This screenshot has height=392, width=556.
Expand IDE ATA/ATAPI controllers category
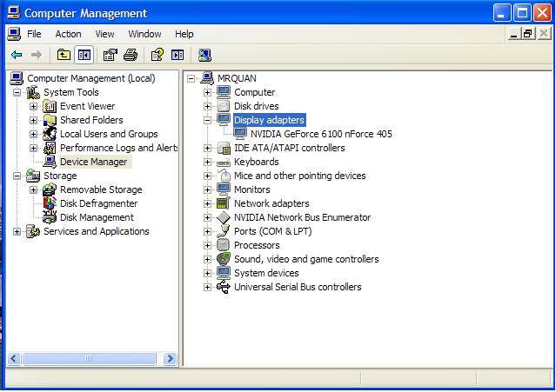pyautogui.click(x=207, y=148)
